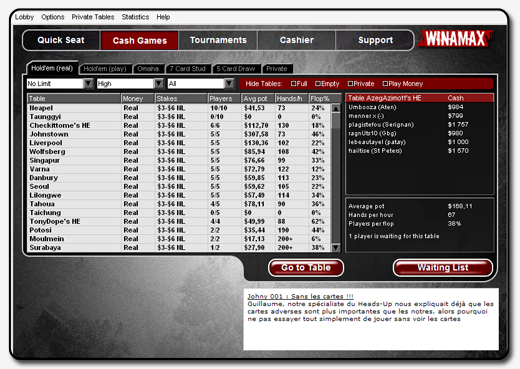
Task: Sort by the Avg pot column header
Action: click(258, 98)
